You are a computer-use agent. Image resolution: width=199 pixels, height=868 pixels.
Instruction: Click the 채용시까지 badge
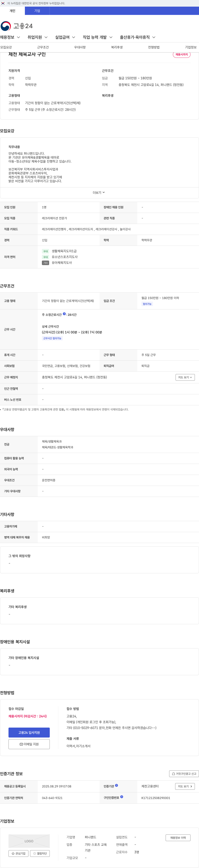coord(181,54)
